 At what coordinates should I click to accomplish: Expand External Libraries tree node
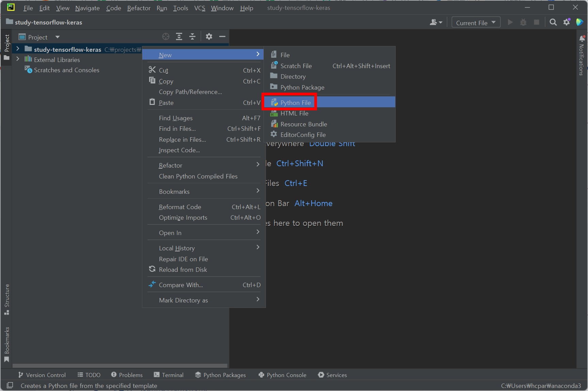click(x=18, y=59)
